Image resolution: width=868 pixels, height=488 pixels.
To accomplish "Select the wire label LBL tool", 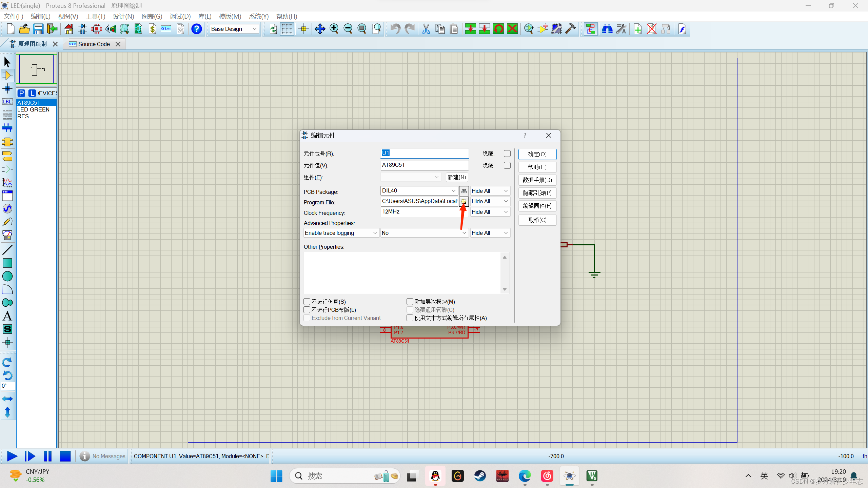I will [7, 102].
